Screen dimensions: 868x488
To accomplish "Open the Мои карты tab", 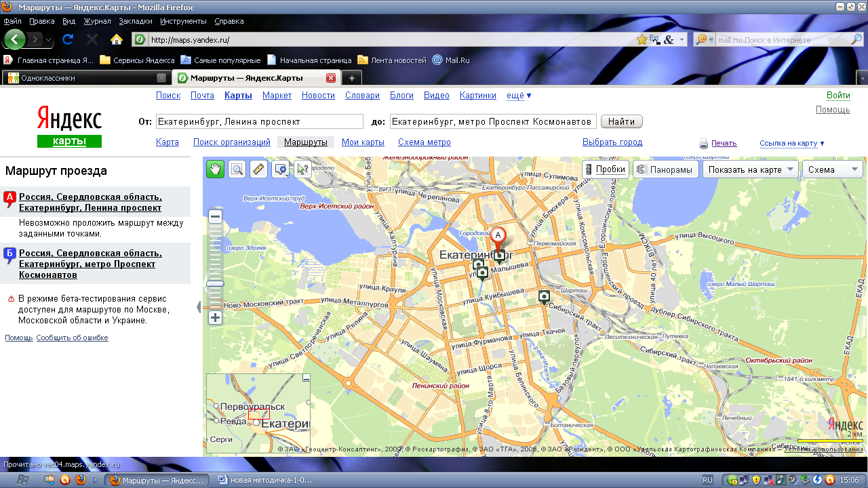I will pos(363,142).
